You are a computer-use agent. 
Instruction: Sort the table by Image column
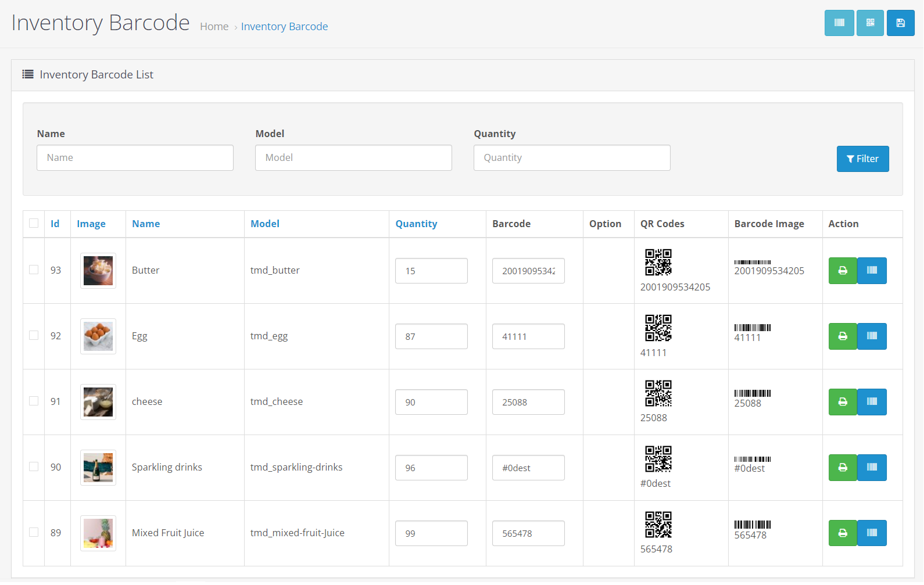(x=91, y=224)
